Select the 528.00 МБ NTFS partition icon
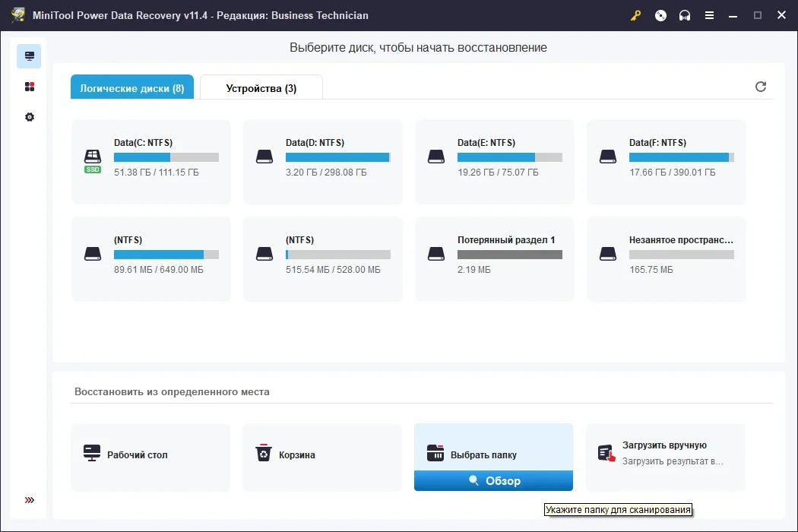Image resolution: width=798 pixels, height=532 pixels. pyautogui.click(x=264, y=254)
